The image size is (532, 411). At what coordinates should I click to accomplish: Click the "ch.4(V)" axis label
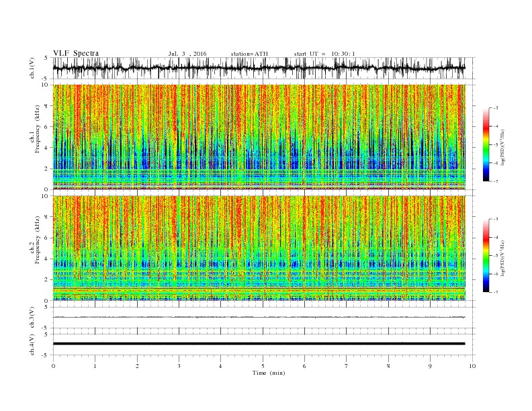[32, 345]
